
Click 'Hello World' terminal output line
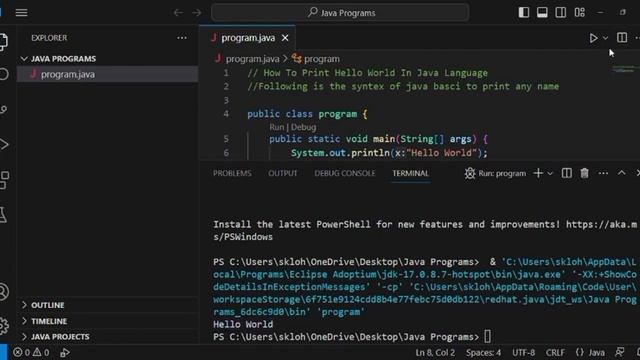coord(243,324)
